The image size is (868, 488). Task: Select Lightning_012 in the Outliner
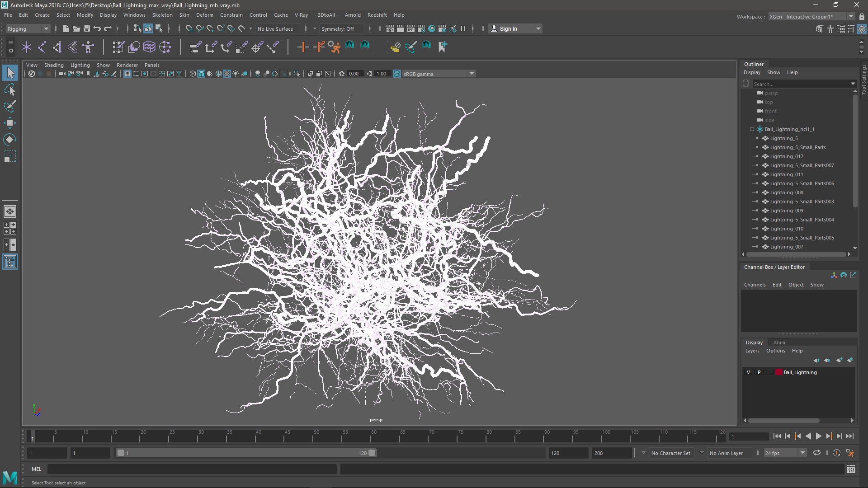(787, 156)
